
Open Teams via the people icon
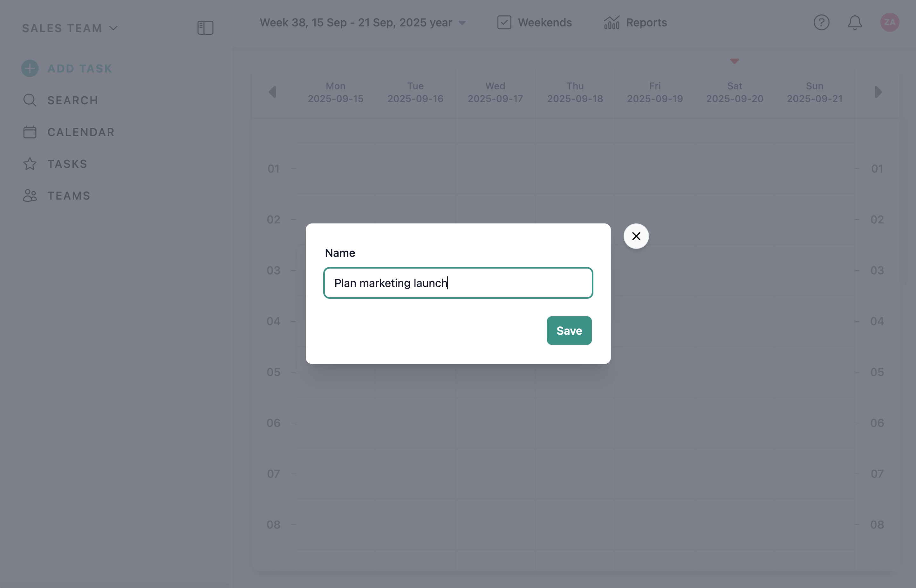coord(30,195)
